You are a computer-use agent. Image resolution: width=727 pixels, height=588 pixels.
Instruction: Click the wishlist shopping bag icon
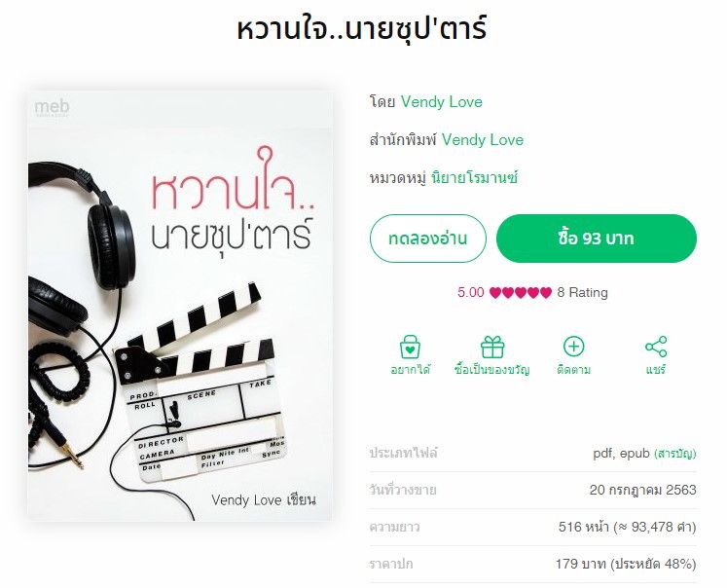(410, 347)
